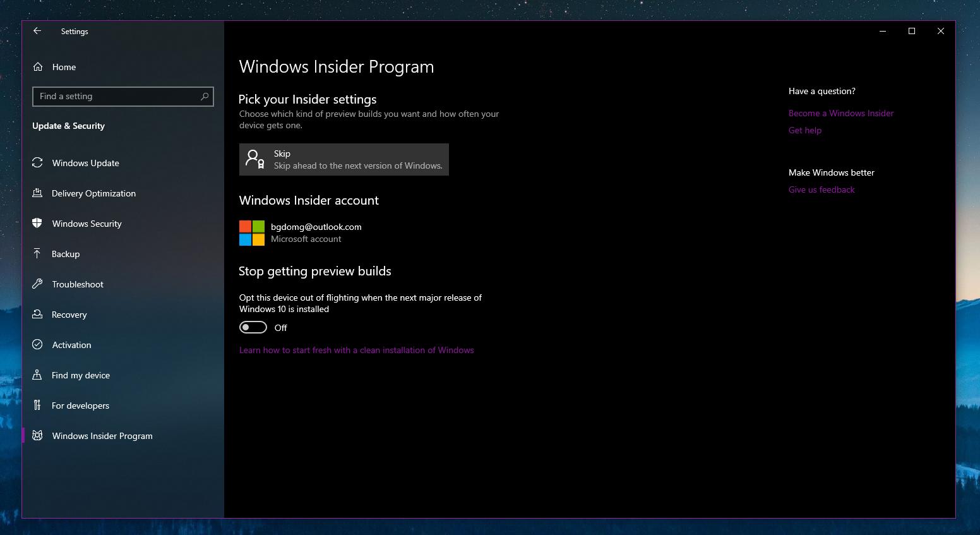Click the search magnifier icon

204,96
